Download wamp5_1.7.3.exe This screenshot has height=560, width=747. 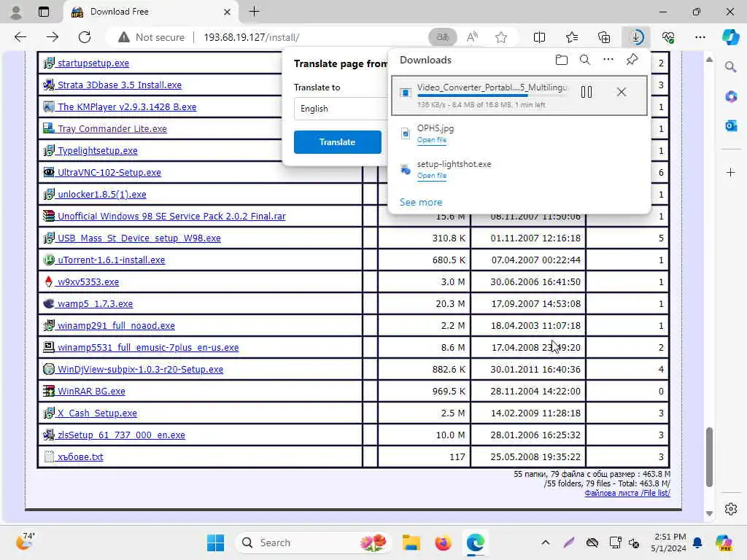tap(95, 304)
